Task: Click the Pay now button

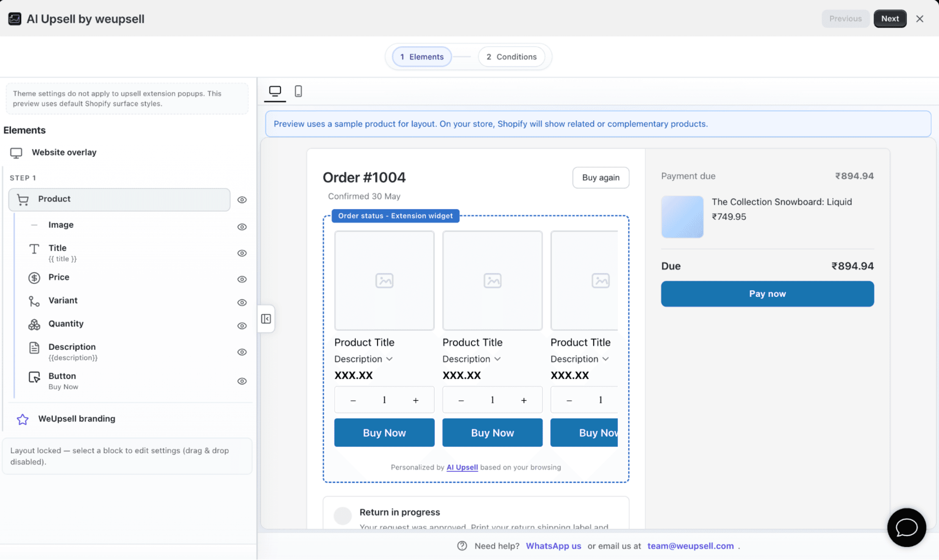Action: tap(767, 294)
